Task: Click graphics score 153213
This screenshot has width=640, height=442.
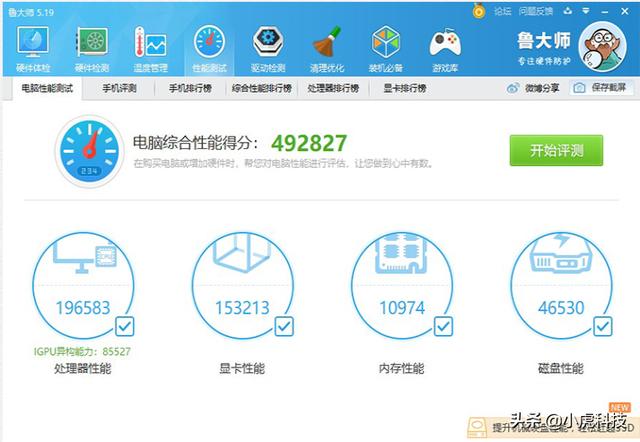Action: (x=242, y=308)
